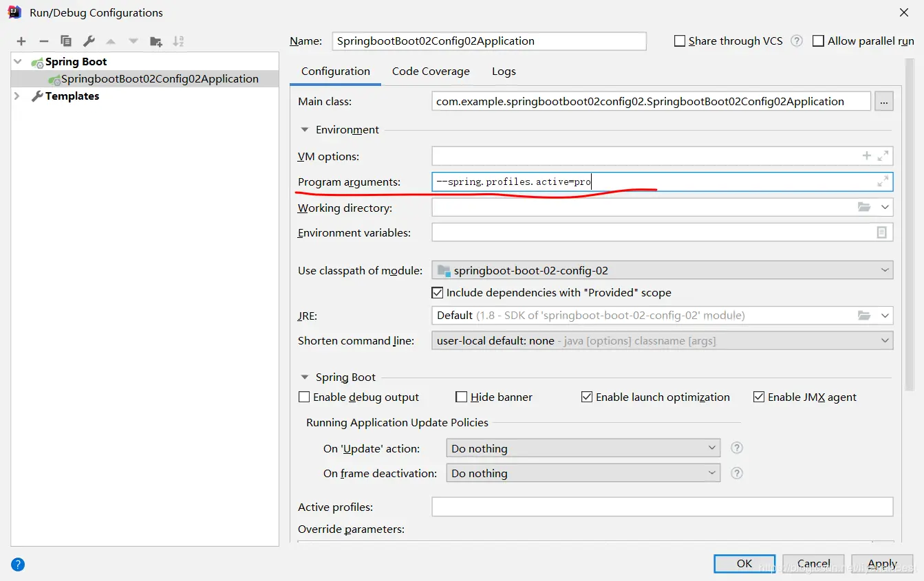
Task: Open On frame deactivation dropdown
Action: [x=583, y=473]
